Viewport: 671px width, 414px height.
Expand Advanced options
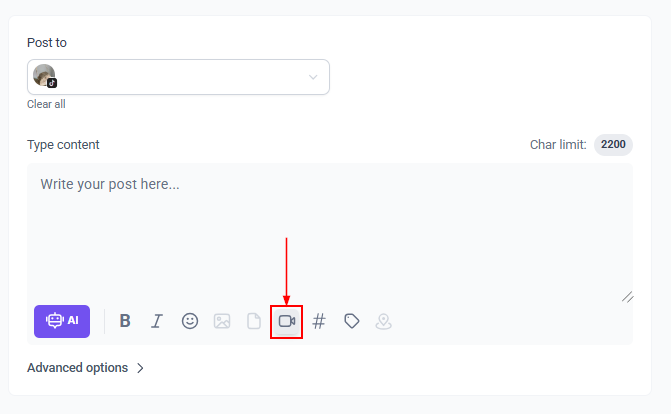[78, 367]
